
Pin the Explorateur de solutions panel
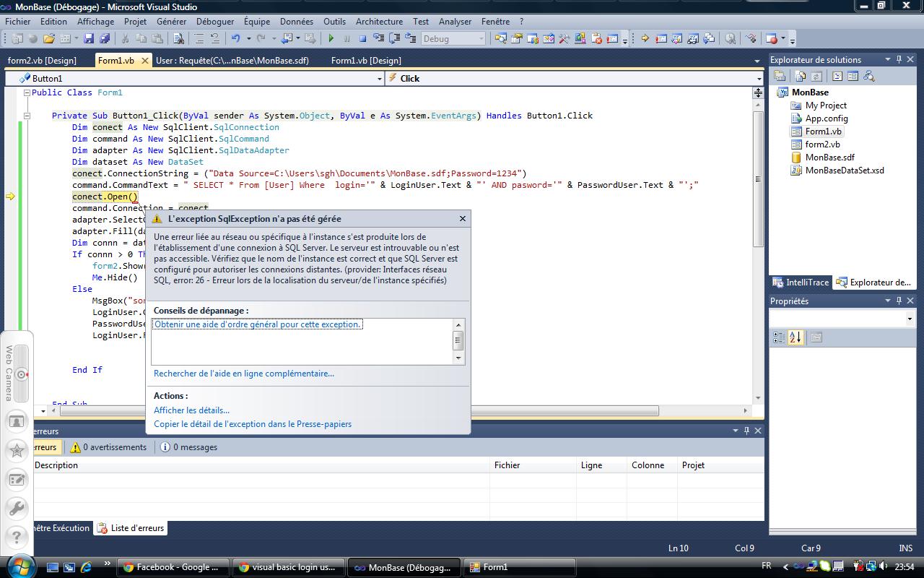tap(899, 59)
